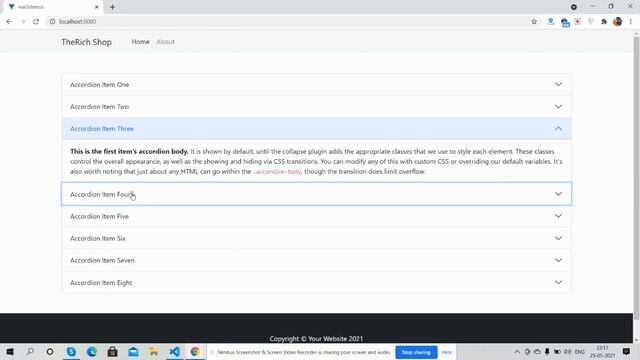The height and width of the screenshot is (360, 640).
Task: Expand Accordion Item Two chevron
Action: 558,107
